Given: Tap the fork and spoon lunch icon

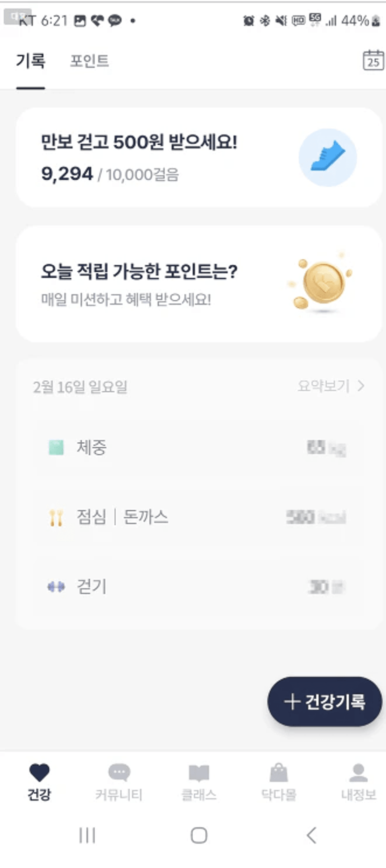Looking at the screenshot, I should [x=56, y=517].
